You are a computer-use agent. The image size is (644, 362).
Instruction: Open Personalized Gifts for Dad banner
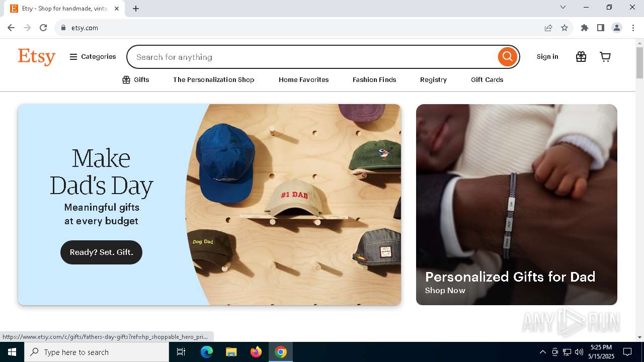(517, 205)
